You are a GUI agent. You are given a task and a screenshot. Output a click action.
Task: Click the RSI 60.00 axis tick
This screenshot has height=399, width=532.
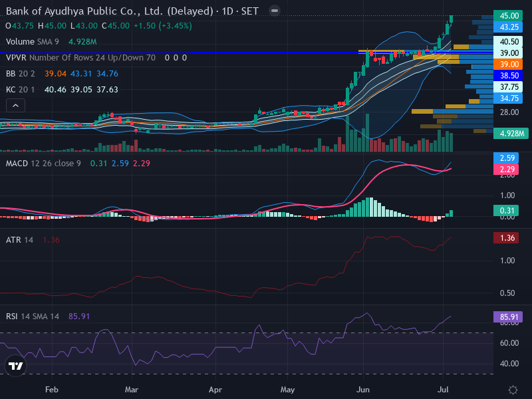coord(509,343)
